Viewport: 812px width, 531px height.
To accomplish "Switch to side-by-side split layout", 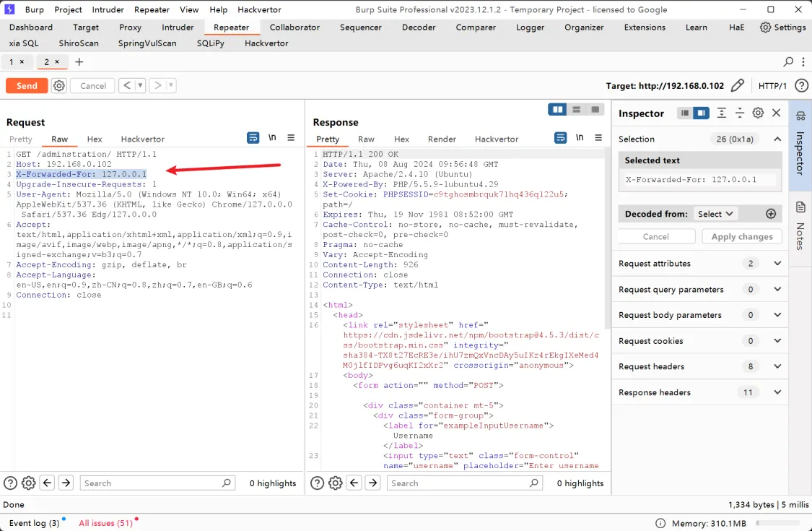I will (556, 110).
